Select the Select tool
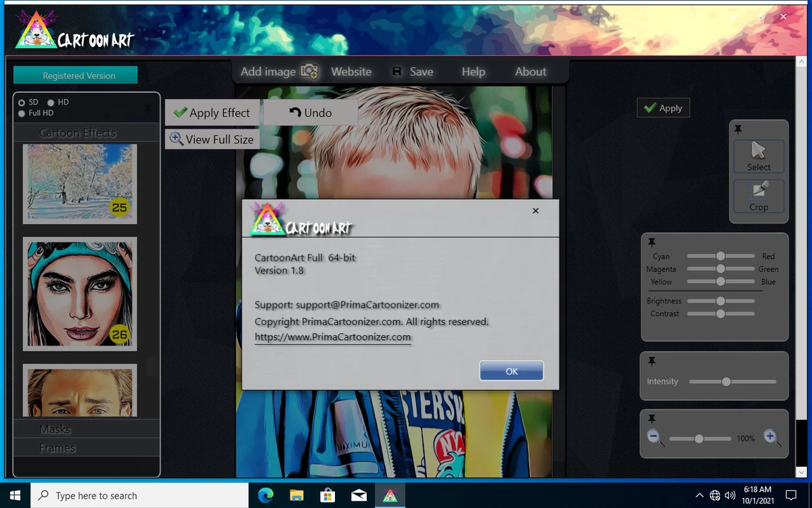The image size is (812, 508). [759, 156]
